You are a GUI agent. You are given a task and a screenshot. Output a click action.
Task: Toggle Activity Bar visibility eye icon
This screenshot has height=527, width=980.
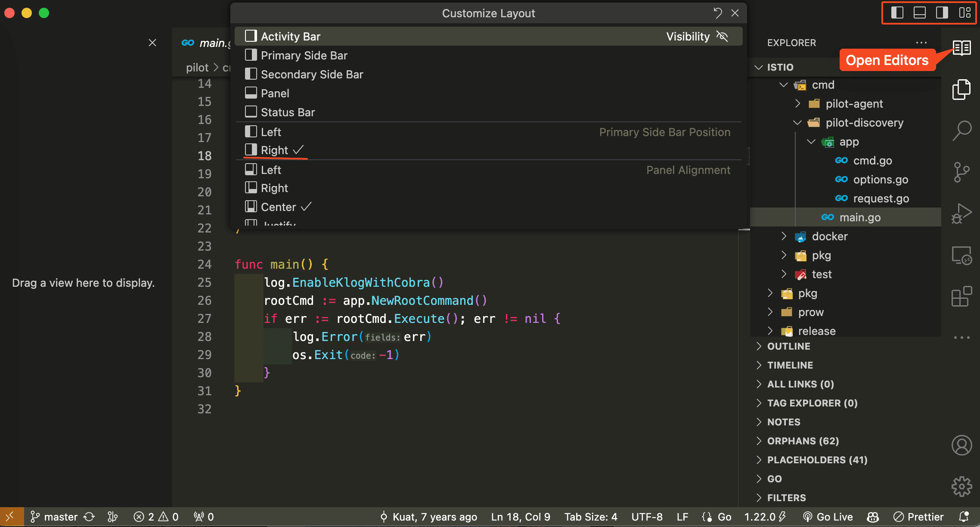722,37
